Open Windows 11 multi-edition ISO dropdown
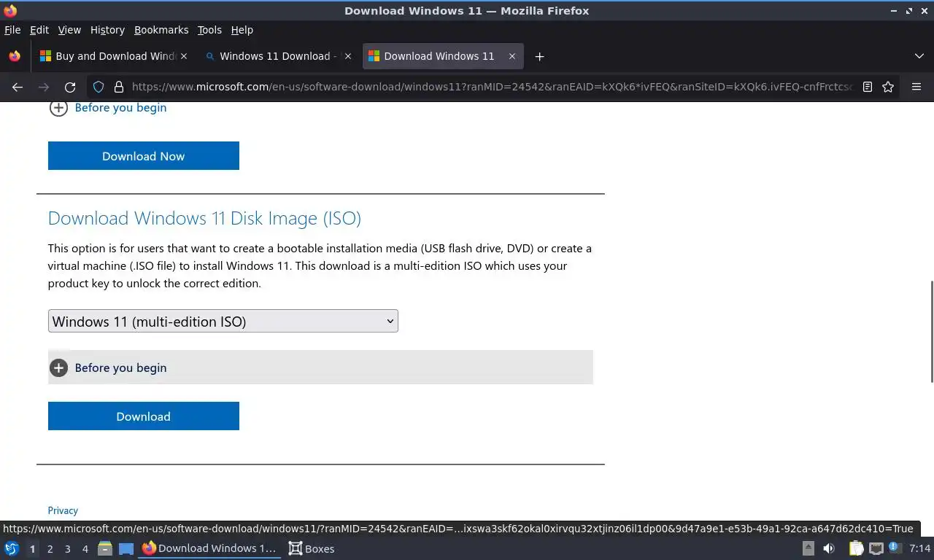This screenshot has width=934, height=560. [x=223, y=321]
